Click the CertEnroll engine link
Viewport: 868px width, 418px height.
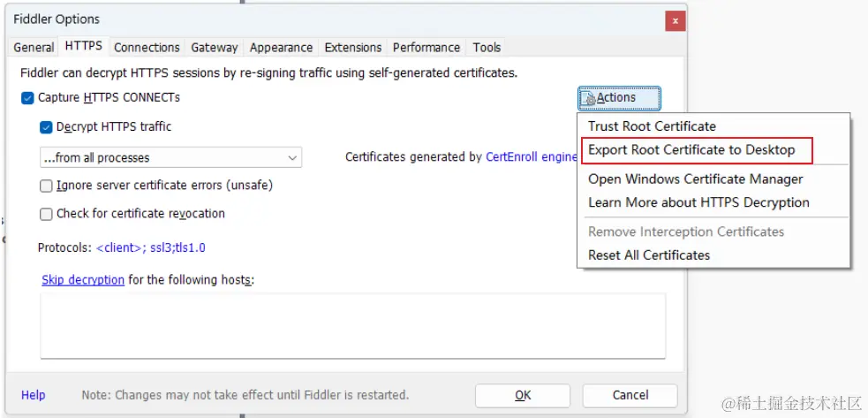pyautogui.click(x=532, y=157)
